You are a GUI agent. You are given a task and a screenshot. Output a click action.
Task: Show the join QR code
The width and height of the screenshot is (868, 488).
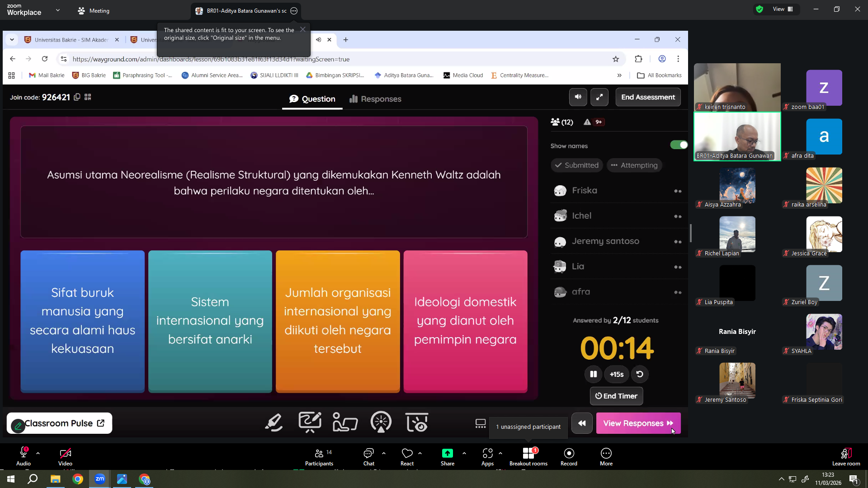(88, 97)
